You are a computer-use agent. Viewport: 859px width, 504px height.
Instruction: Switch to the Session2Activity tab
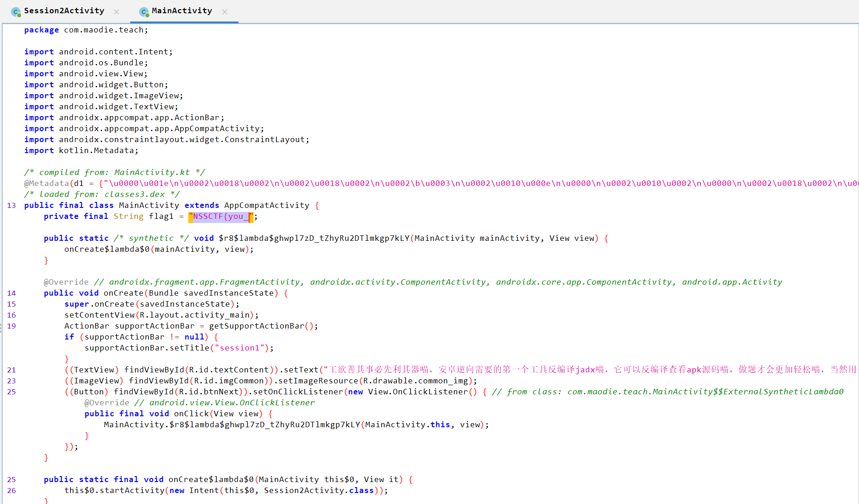tap(64, 11)
